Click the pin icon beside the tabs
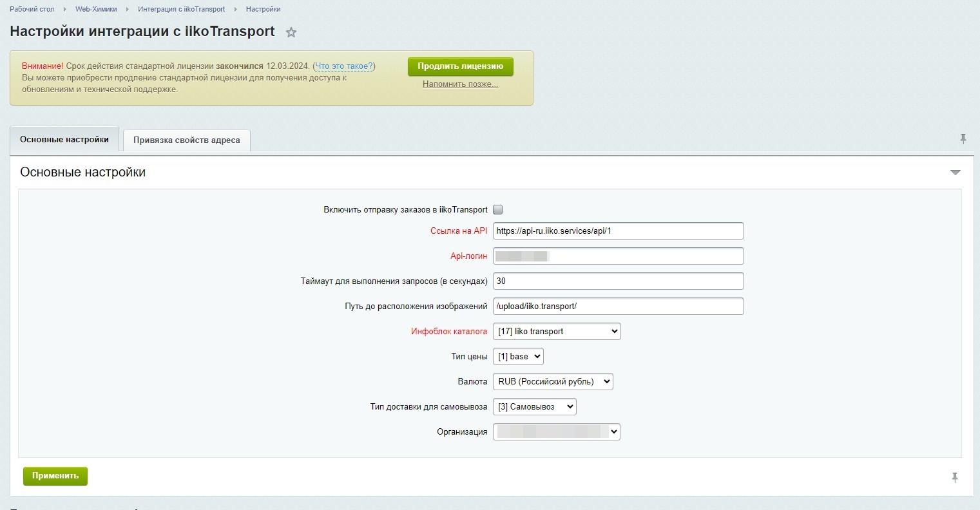 click(x=963, y=139)
